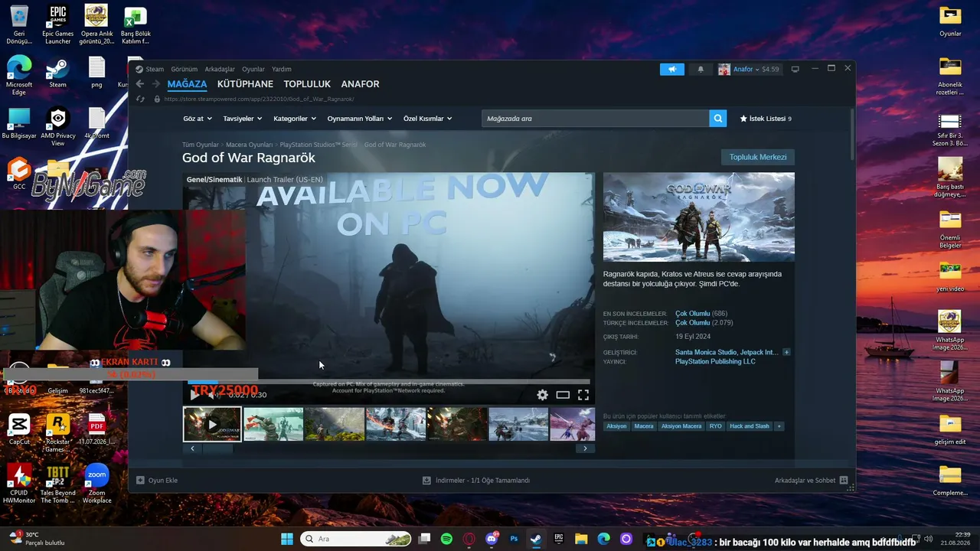This screenshot has height=551, width=980.
Task: Open Arkadaşlar ve Sohbet friends icon
Action: click(844, 481)
